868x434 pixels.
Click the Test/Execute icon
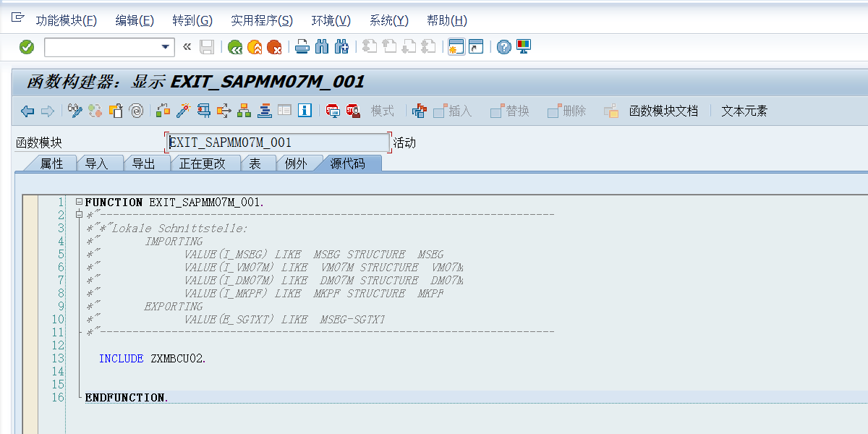click(204, 111)
